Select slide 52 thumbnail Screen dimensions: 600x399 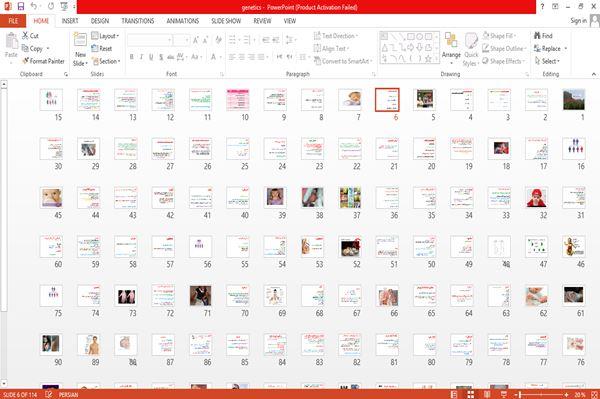click(x=350, y=246)
